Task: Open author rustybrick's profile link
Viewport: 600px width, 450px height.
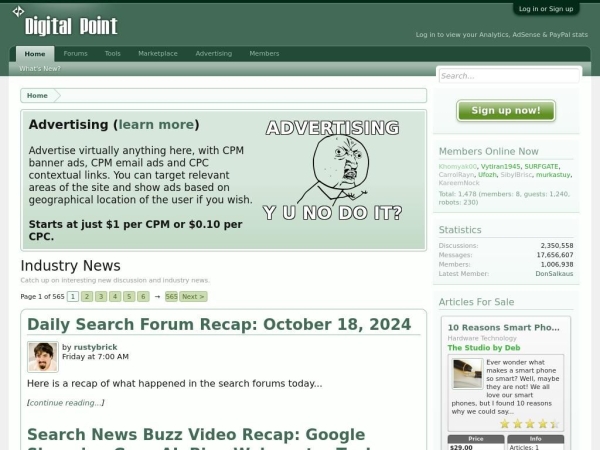Action: tap(95, 347)
